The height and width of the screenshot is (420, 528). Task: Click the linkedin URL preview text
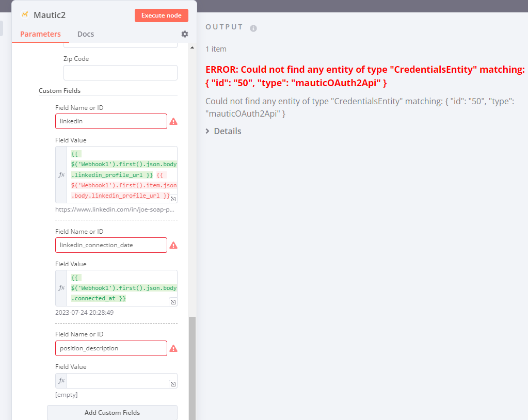click(115, 209)
